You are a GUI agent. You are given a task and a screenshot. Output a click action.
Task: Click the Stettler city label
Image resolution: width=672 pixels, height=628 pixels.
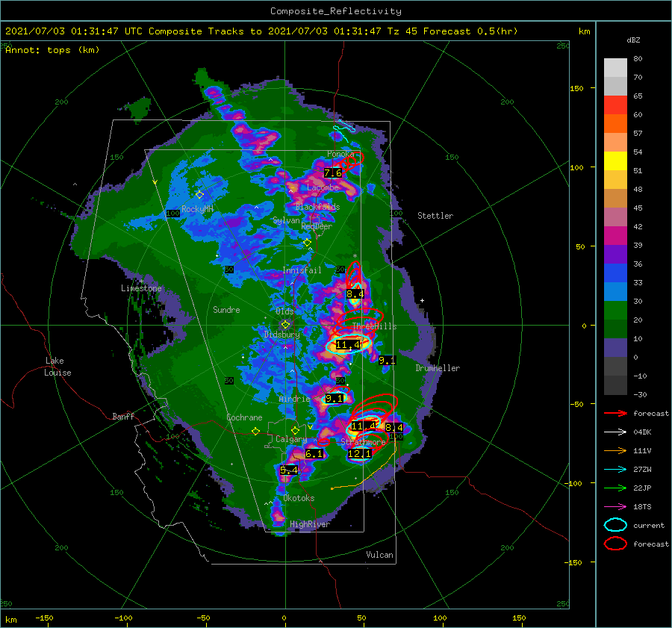pyautogui.click(x=435, y=216)
